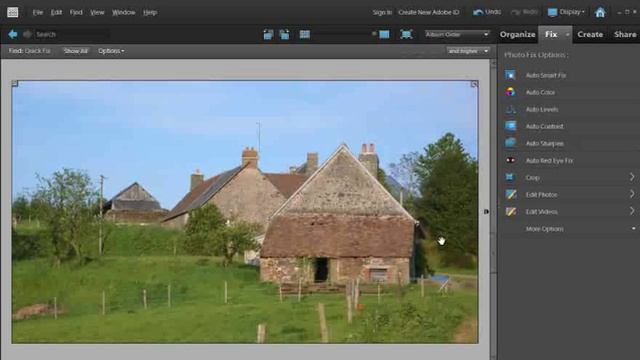This screenshot has width=640, height=360.
Task: Open the Help menu
Action: pos(150,12)
